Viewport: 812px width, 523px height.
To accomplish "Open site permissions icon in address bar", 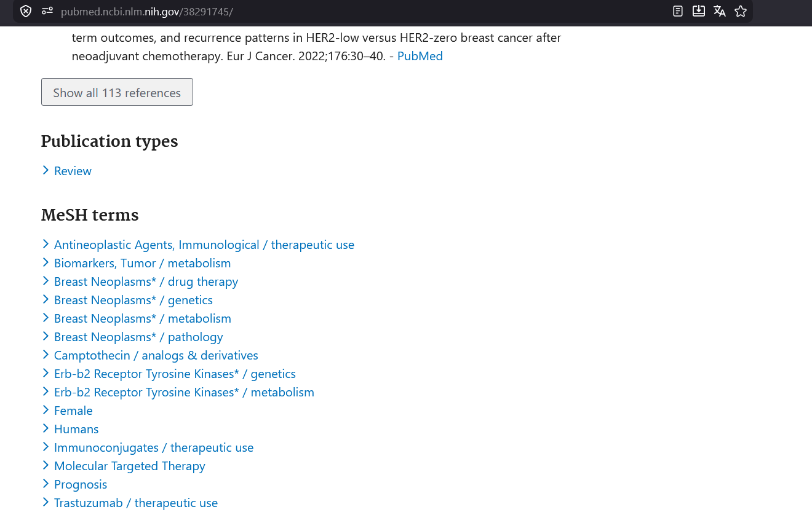I will coord(47,11).
